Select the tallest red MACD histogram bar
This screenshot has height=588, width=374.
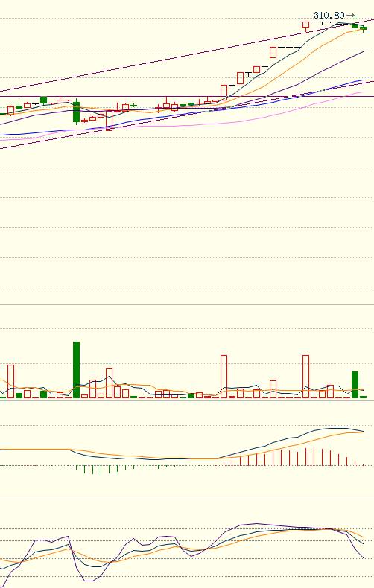pos(314,456)
